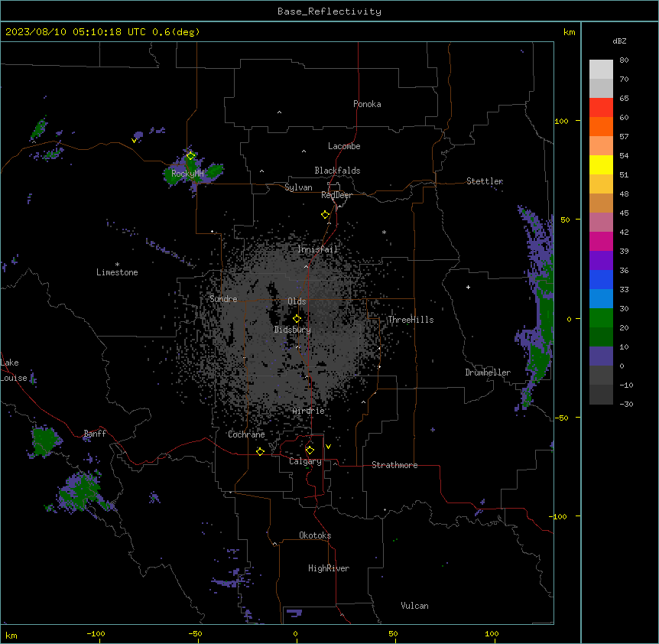Click the yellow diamond marker above Calgary
Viewport: 659px width, 644px height.
tap(310, 450)
